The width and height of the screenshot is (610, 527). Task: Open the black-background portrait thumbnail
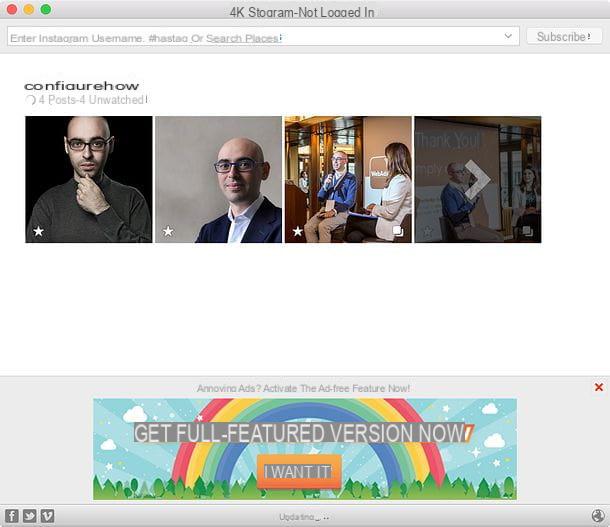coord(89,179)
